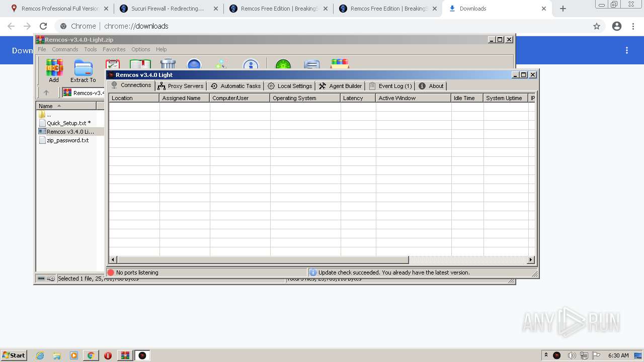Click the WinRAR VirusScan green icon
The height and width of the screenshot is (362, 644).
pyautogui.click(x=283, y=64)
